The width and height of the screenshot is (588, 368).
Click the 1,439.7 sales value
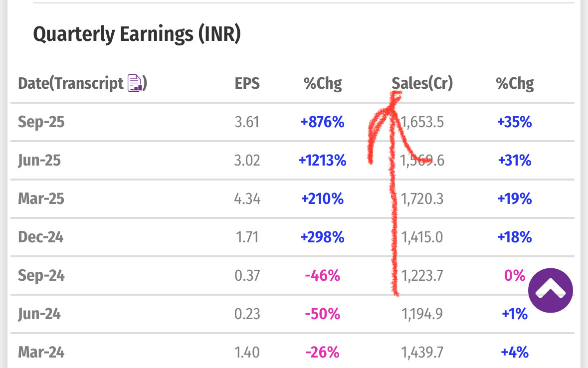[x=422, y=353]
